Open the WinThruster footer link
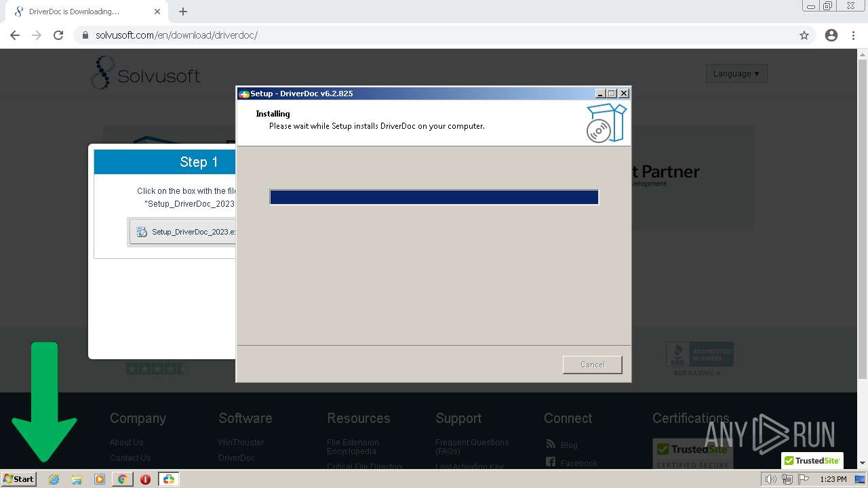Viewport: 868px width, 488px height. tap(241, 443)
